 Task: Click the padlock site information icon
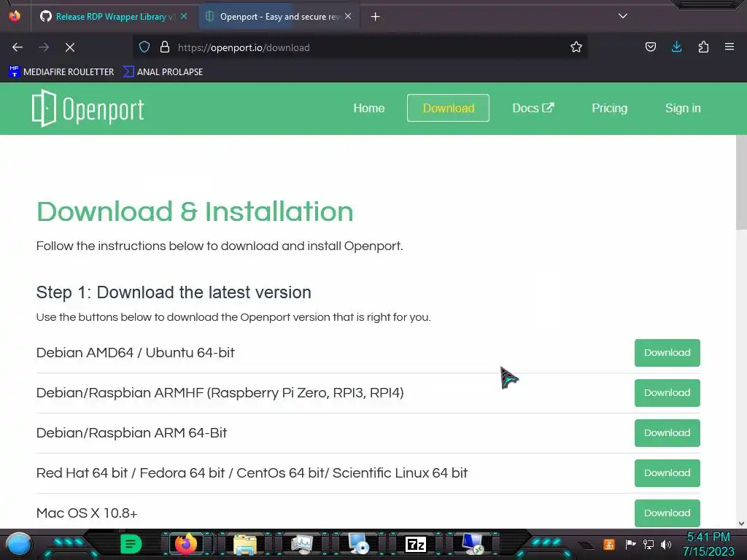point(165,47)
